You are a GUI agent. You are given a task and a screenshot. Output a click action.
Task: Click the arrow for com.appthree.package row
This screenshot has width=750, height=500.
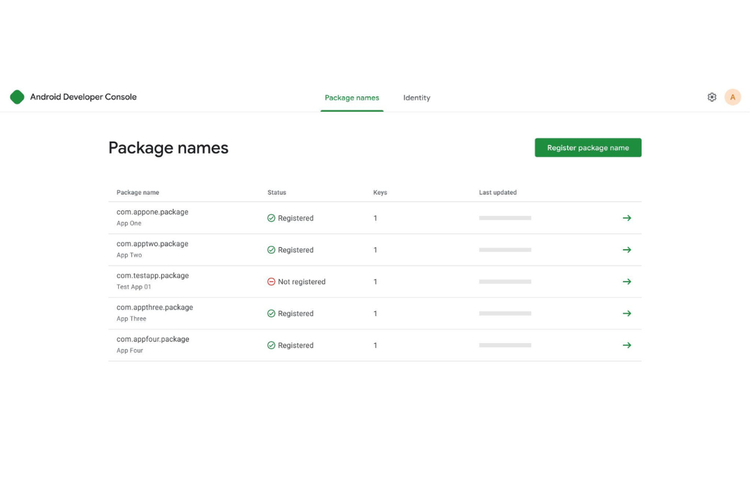627,314
